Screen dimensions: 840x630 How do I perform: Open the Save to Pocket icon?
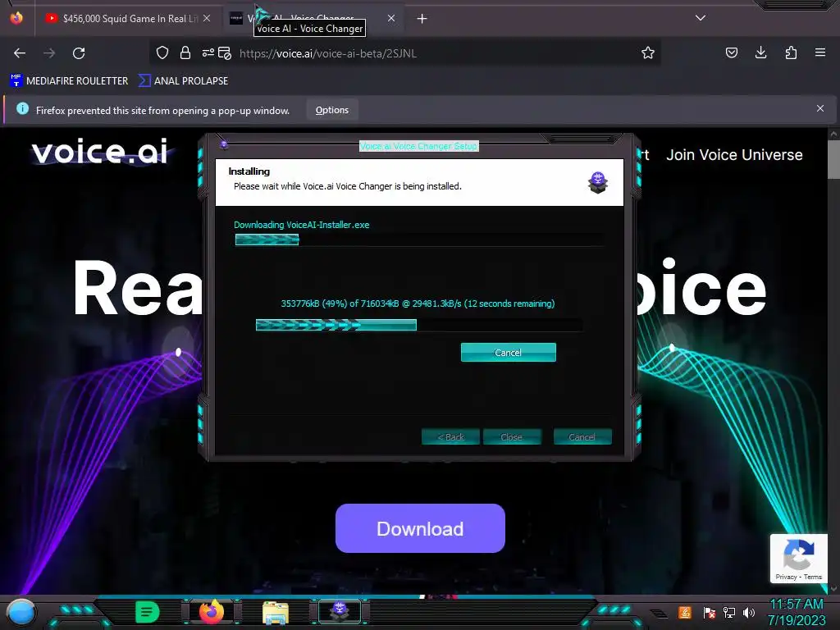pos(731,52)
